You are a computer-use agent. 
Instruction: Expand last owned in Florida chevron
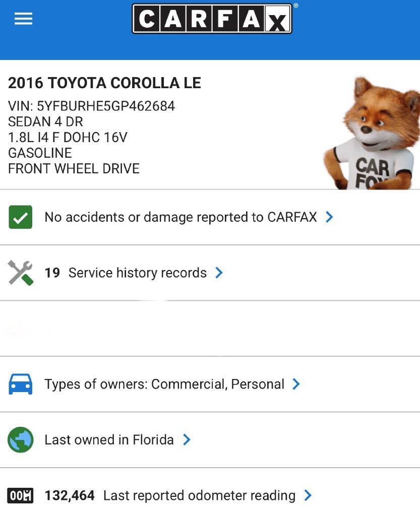tap(187, 439)
